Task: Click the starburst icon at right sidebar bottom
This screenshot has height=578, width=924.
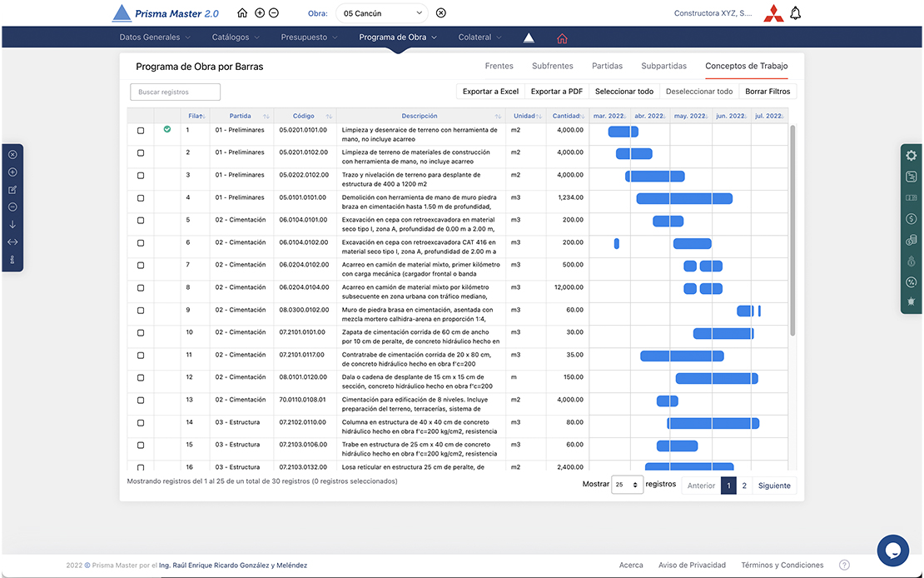Action: tap(911, 301)
